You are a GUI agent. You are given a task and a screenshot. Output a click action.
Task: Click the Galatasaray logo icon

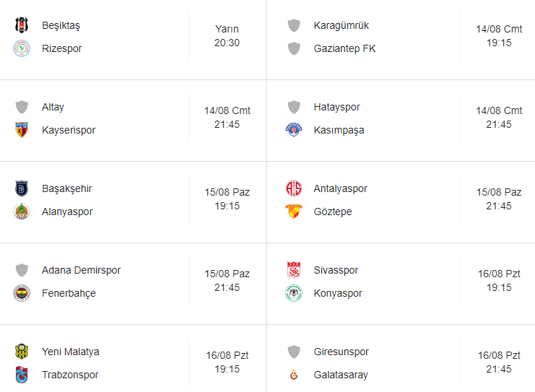(x=294, y=375)
